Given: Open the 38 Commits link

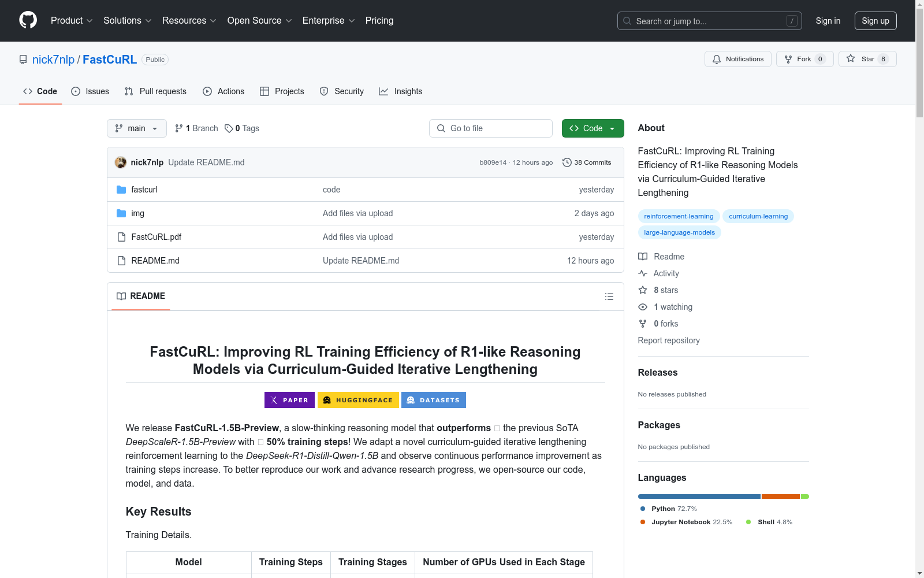Looking at the screenshot, I should 587,162.
